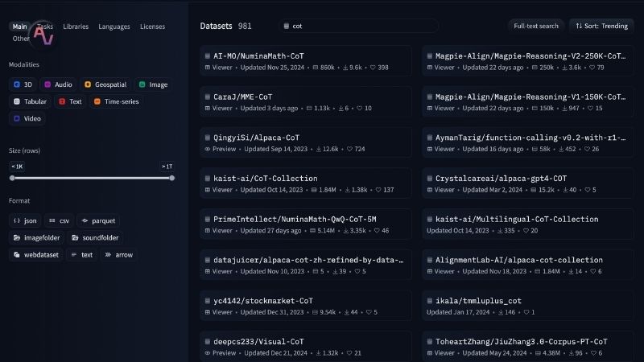Open kaist-ai/CoT-Collection dataset
Screen dimensions: 644x362
tap(306, 183)
